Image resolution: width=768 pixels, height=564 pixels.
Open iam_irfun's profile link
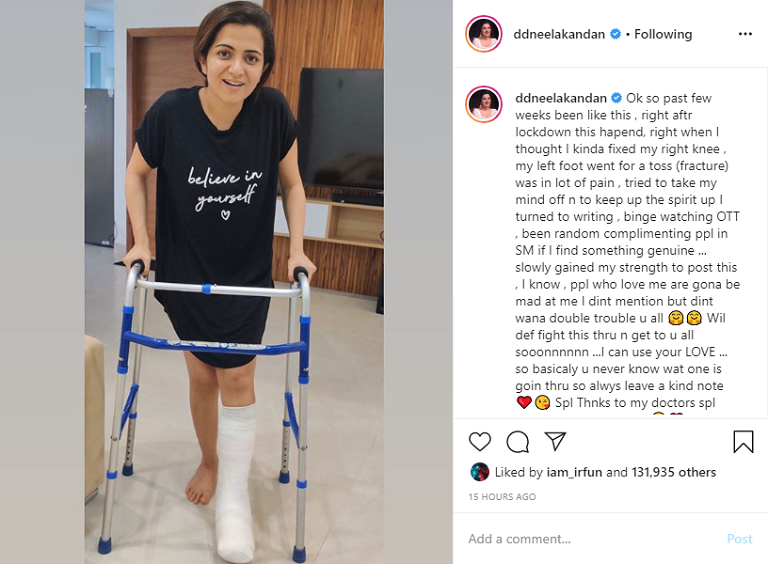tap(574, 472)
